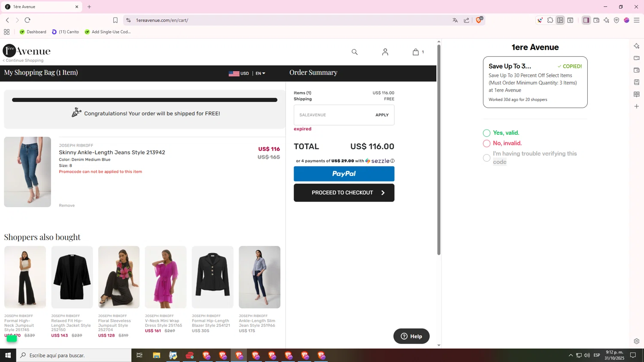Show hidden system tray icons chevron
Viewport: 644px width, 362px height.
[x=571, y=355]
